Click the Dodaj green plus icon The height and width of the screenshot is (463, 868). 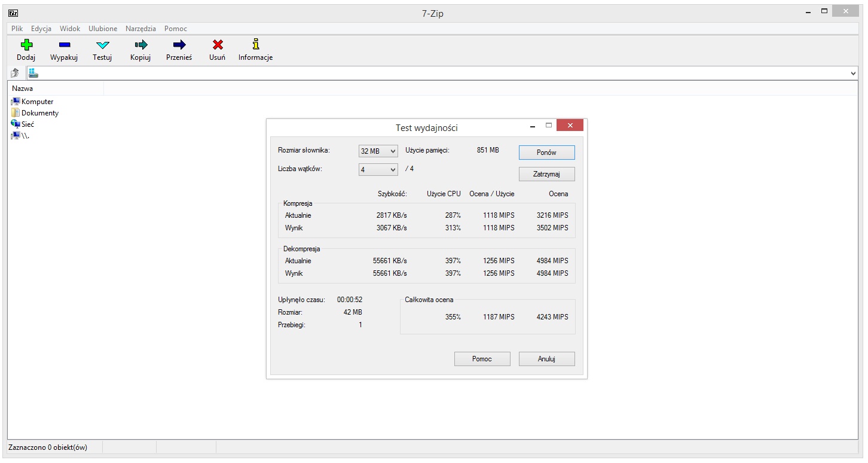pos(26,44)
